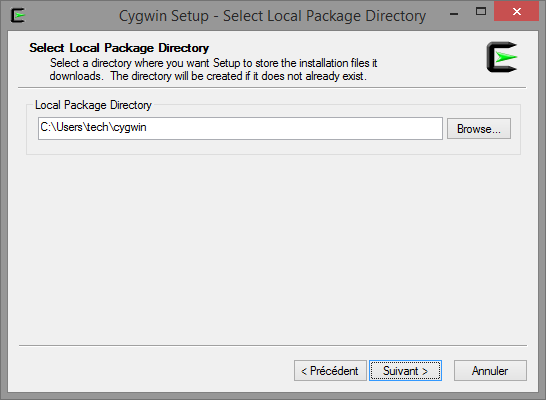The width and height of the screenshot is (546, 400).
Task: Go back with the Précédent button
Action: coord(330,371)
